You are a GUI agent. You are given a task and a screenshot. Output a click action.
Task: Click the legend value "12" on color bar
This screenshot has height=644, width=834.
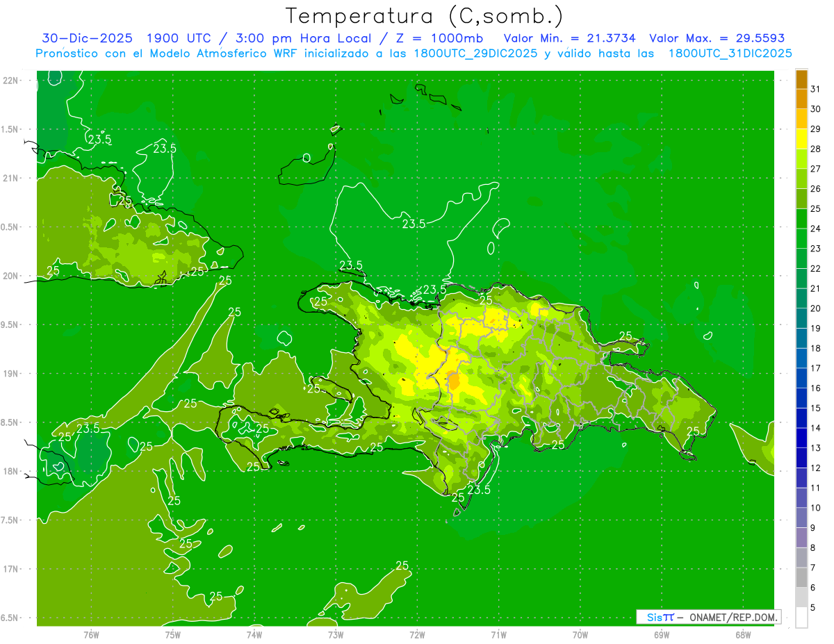click(x=815, y=468)
